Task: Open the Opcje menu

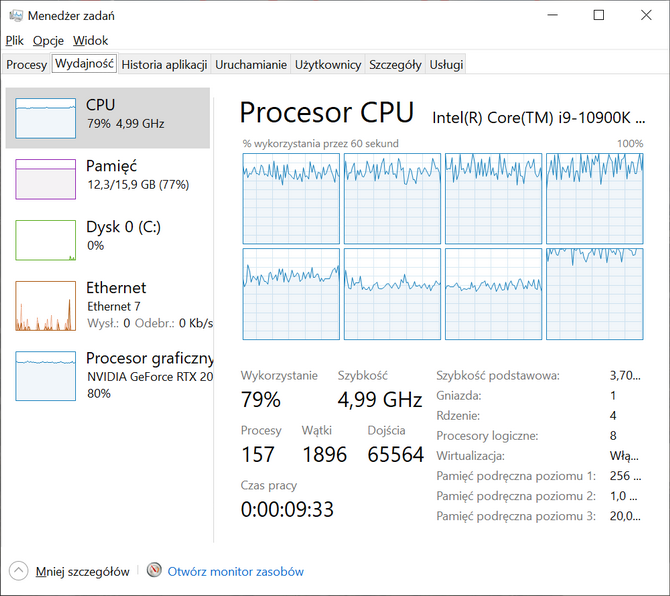Action: (x=48, y=41)
